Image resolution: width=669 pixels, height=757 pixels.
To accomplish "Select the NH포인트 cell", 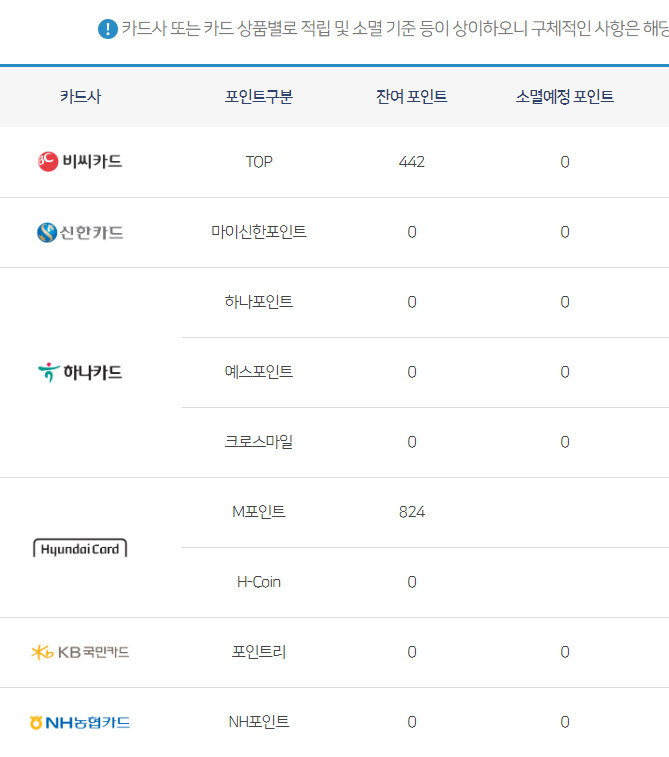I will pyautogui.click(x=259, y=722).
